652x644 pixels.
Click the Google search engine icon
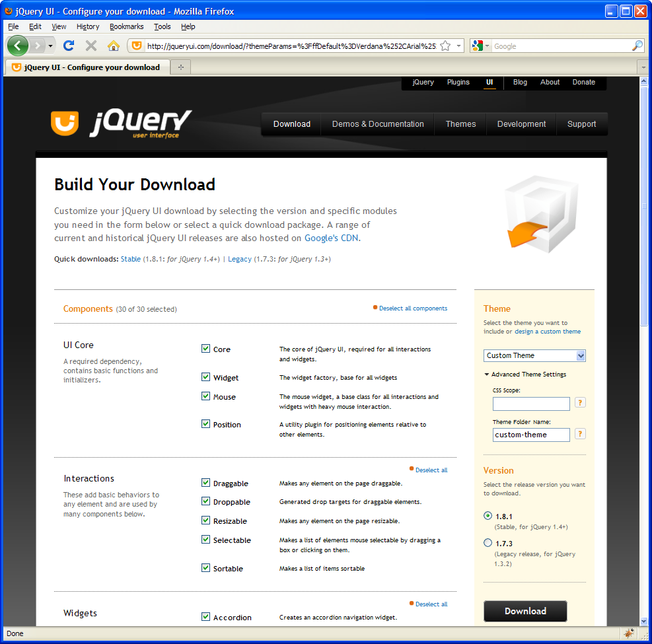[x=478, y=46]
